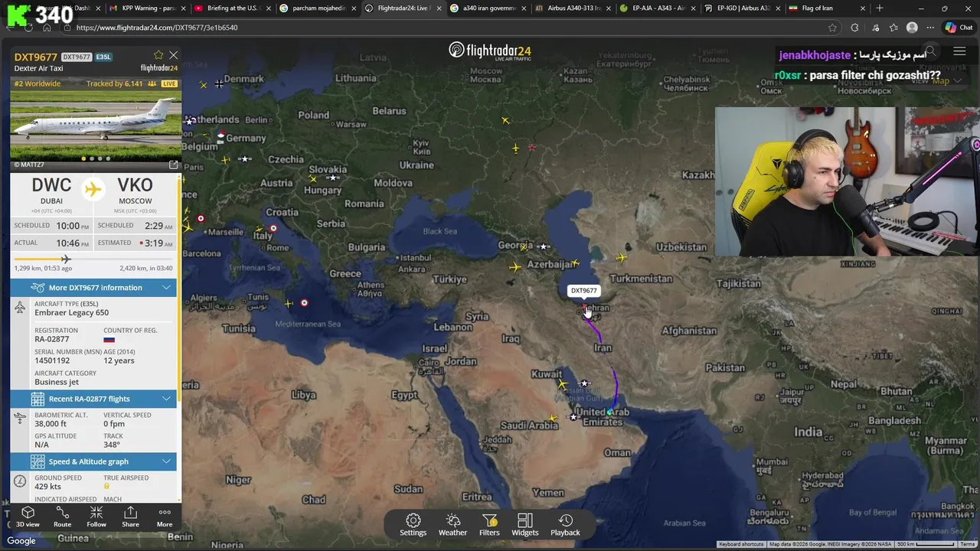
Task: Show the third photo via carousel dot
Action: pyautogui.click(x=100, y=158)
